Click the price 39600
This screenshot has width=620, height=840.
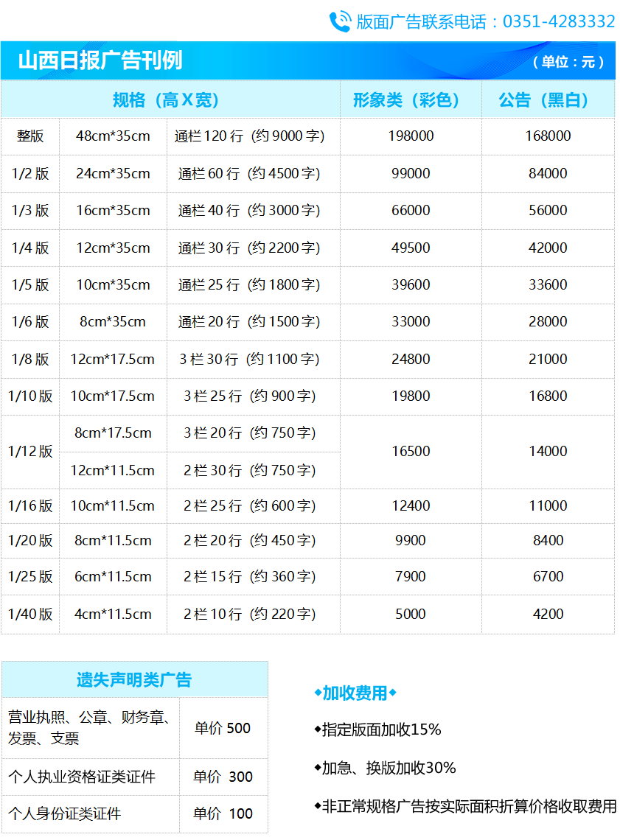coord(411,285)
